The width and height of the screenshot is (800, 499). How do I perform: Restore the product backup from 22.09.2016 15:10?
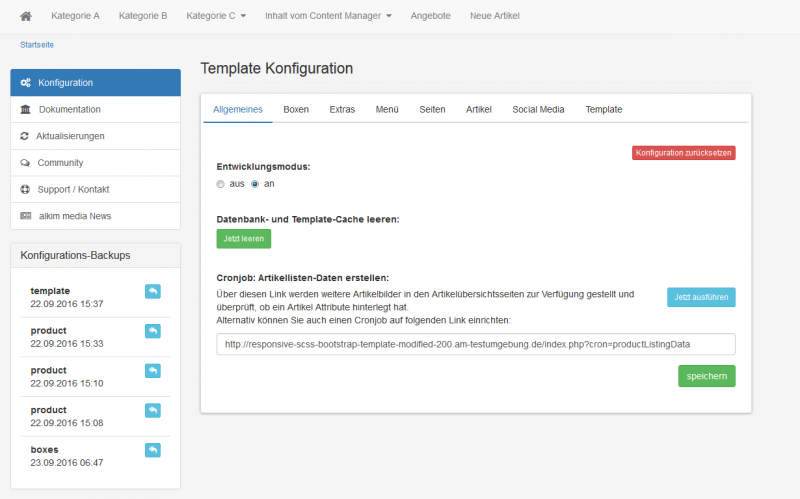[153, 371]
